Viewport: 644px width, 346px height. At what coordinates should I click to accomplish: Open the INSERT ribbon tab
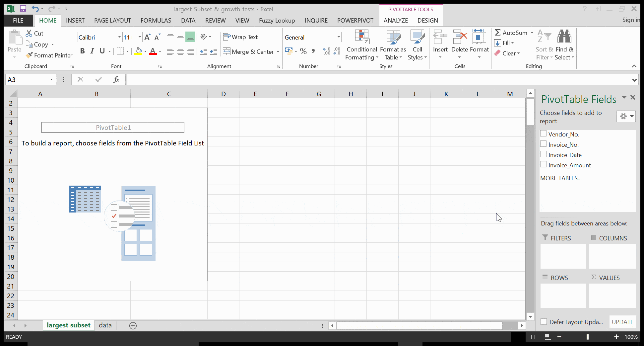(75, 20)
